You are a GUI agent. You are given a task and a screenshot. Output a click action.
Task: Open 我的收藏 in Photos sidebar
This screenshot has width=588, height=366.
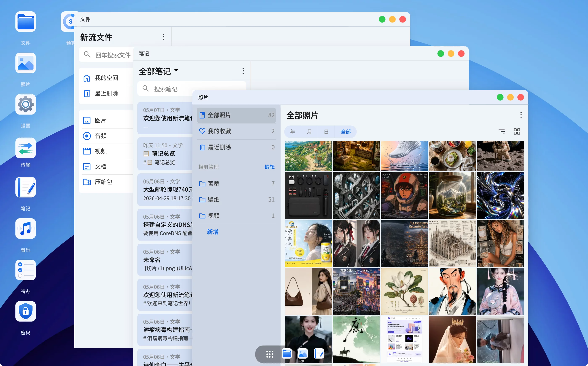tap(236, 131)
